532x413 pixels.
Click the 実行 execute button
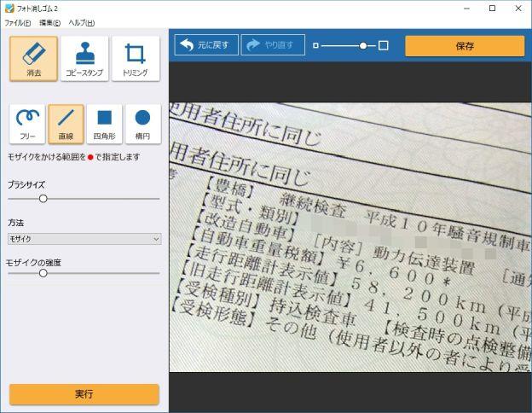pos(84,394)
